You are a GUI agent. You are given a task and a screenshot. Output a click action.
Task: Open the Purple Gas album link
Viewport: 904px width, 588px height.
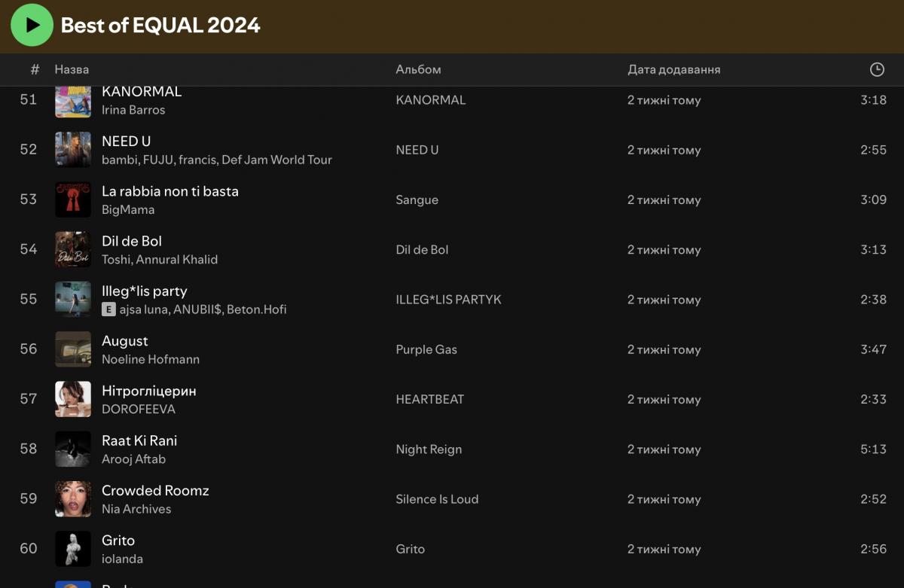tap(426, 349)
